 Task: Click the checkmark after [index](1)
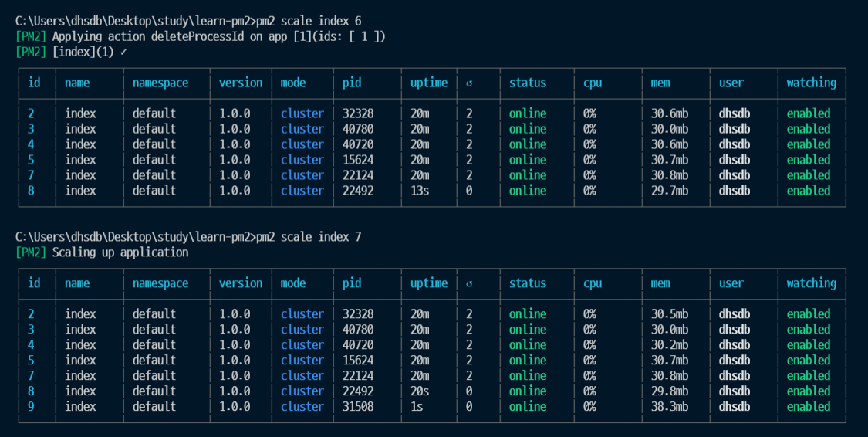click(123, 52)
